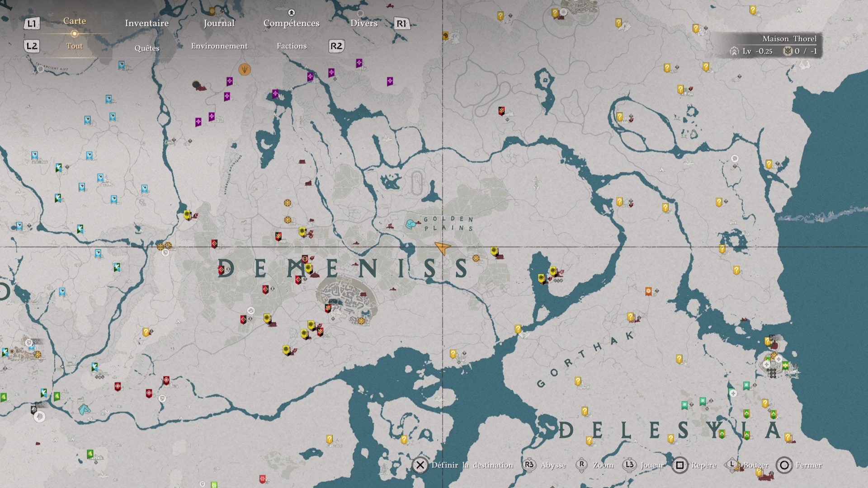This screenshot has height=488, width=868.
Task: Click the orange sun wheel icon near the player arrow
Action: tap(476, 258)
